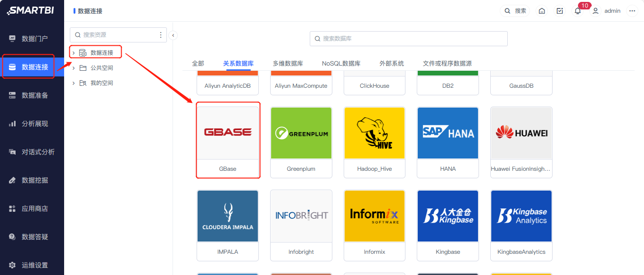This screenshot has height=275, width=644.
Task: Select the Informix logo tile
Action: [x=375, y=216]
